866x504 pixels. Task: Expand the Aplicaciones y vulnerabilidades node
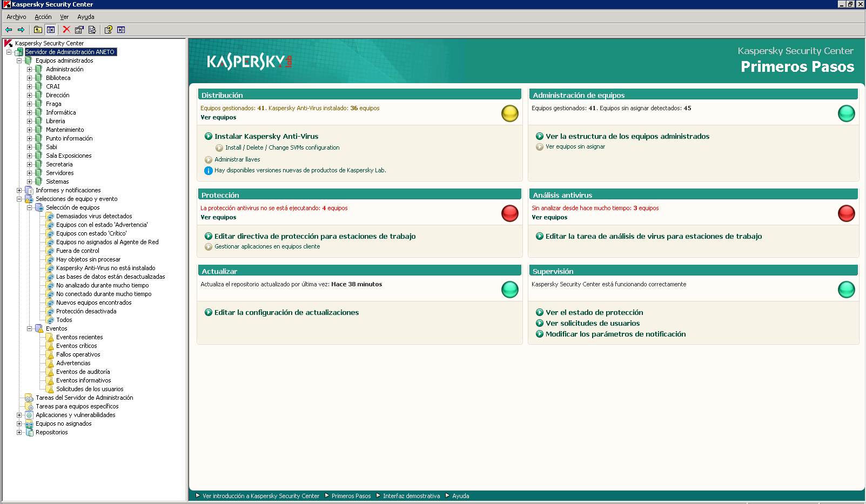coord(19,415)
